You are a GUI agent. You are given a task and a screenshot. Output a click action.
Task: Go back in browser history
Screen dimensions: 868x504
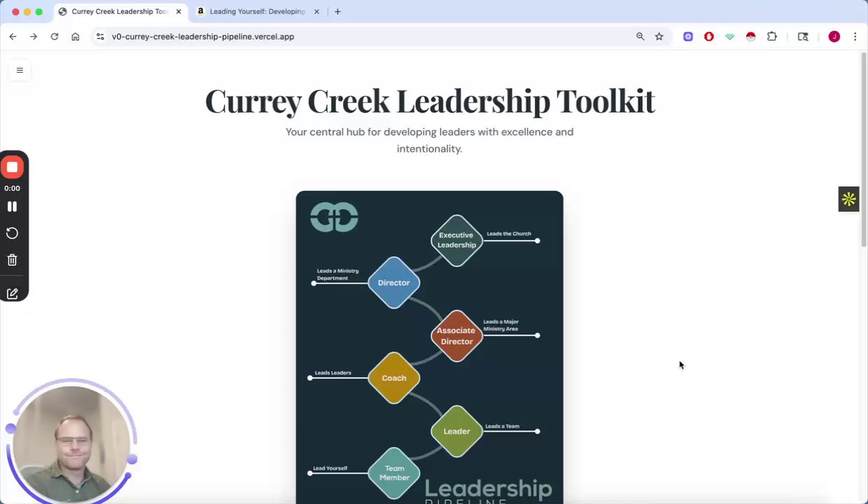pos(13,36)
